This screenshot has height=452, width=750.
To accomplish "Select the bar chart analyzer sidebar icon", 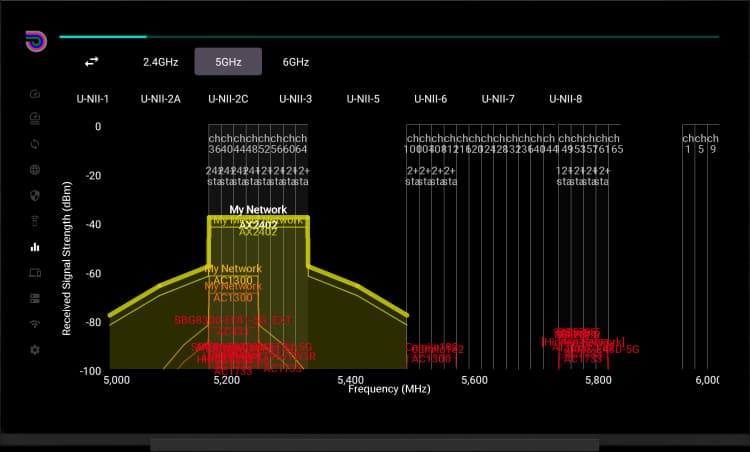I will tap(35, 247).
